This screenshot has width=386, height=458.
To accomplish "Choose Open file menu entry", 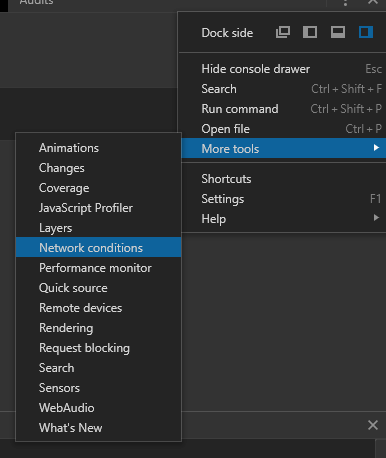I will [284, 129].
